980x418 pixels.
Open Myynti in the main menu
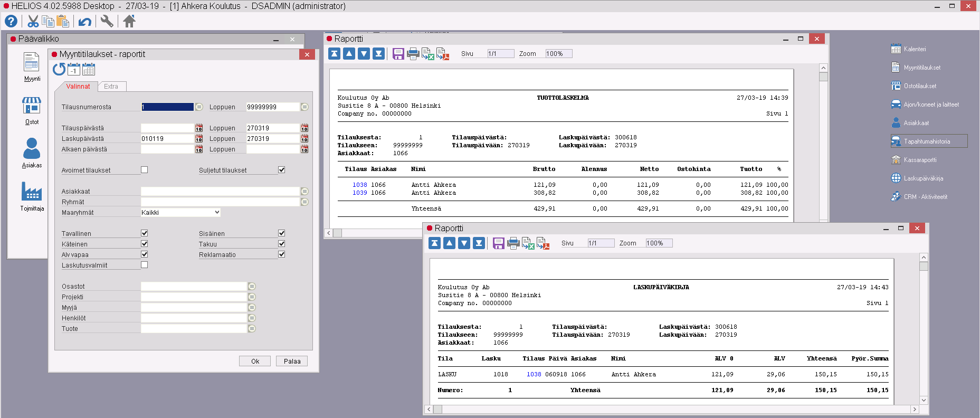(32, 67)
